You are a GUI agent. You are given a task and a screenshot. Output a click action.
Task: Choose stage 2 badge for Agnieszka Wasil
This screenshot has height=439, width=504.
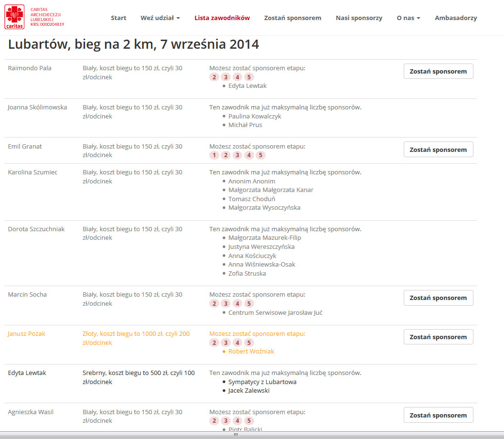[x=214, y=421]
